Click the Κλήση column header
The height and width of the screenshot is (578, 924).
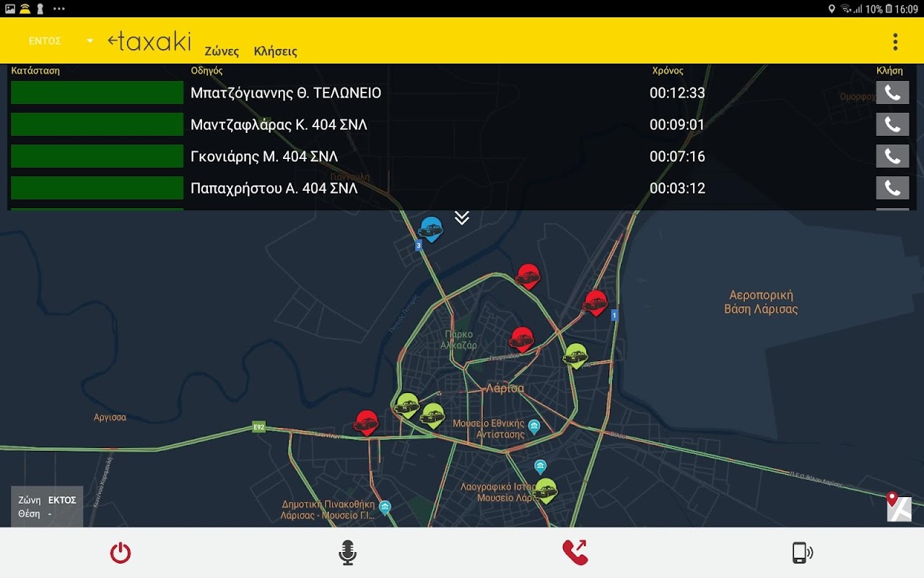point(889,71)
